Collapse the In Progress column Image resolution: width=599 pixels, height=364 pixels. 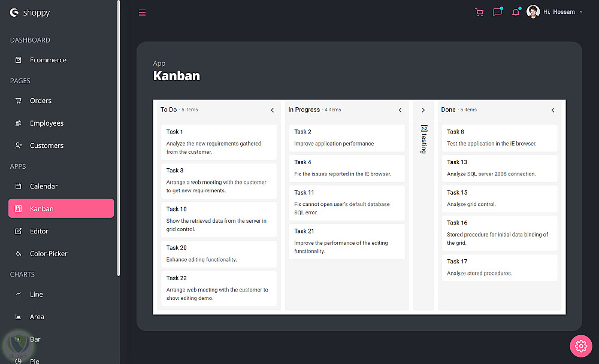tap(400, 110)
